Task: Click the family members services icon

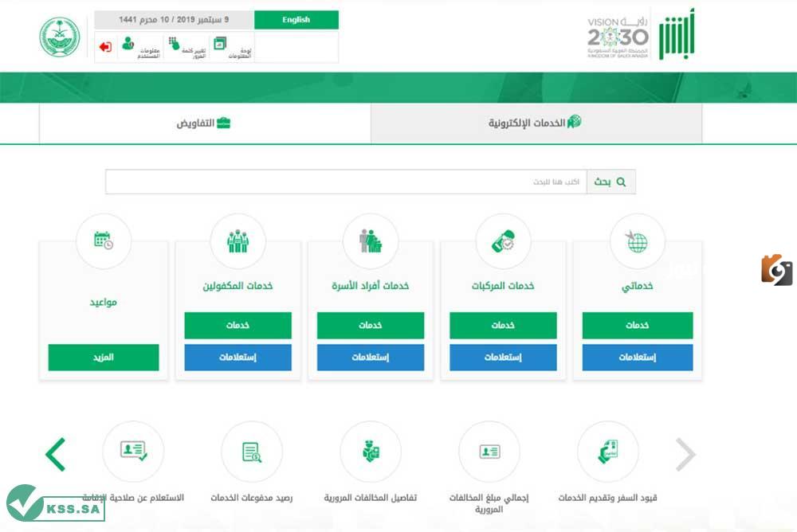Action: [371, 241]
